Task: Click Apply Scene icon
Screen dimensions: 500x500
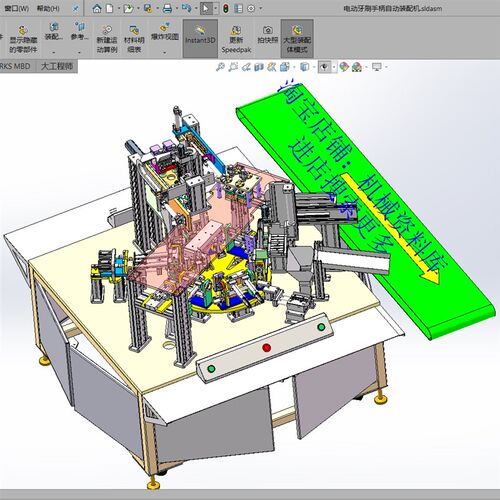Action: pyautogui.click(x=357, y=67)
